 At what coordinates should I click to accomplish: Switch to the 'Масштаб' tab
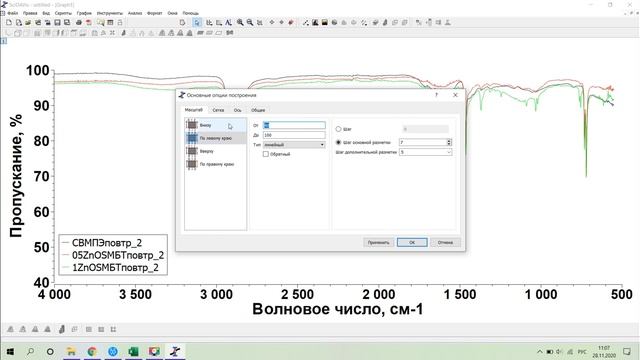(x=193, y=110)
